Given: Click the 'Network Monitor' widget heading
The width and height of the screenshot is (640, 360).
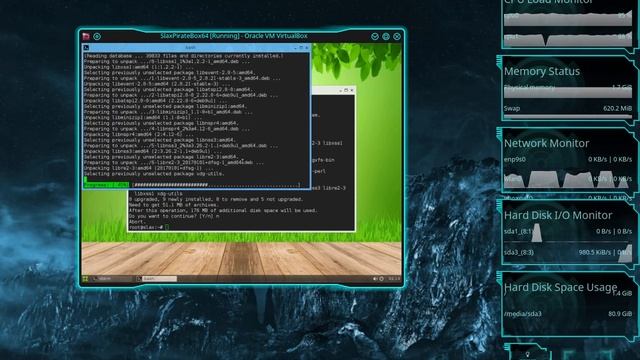Looking at the screenshot, I should coord(546,143).
